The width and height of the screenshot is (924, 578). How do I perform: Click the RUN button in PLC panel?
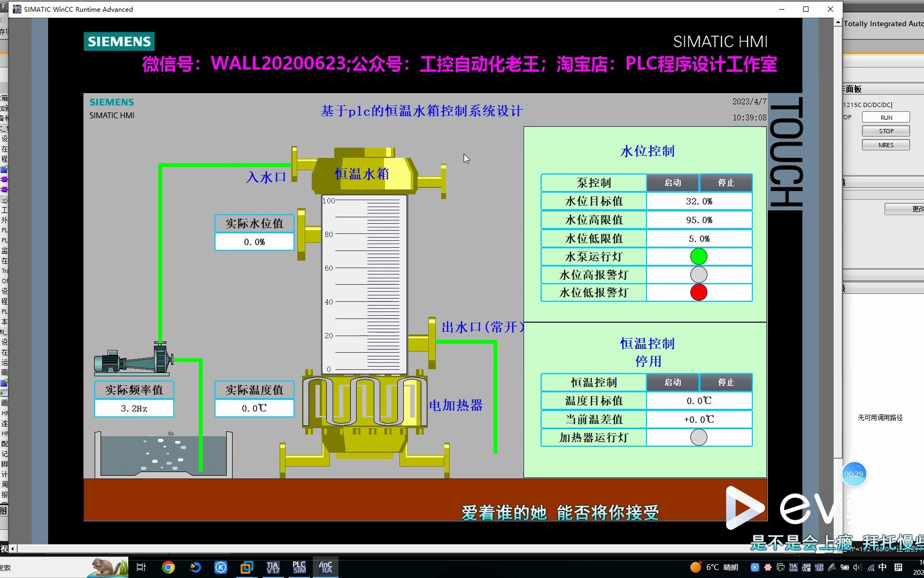(x=885, y=118)
